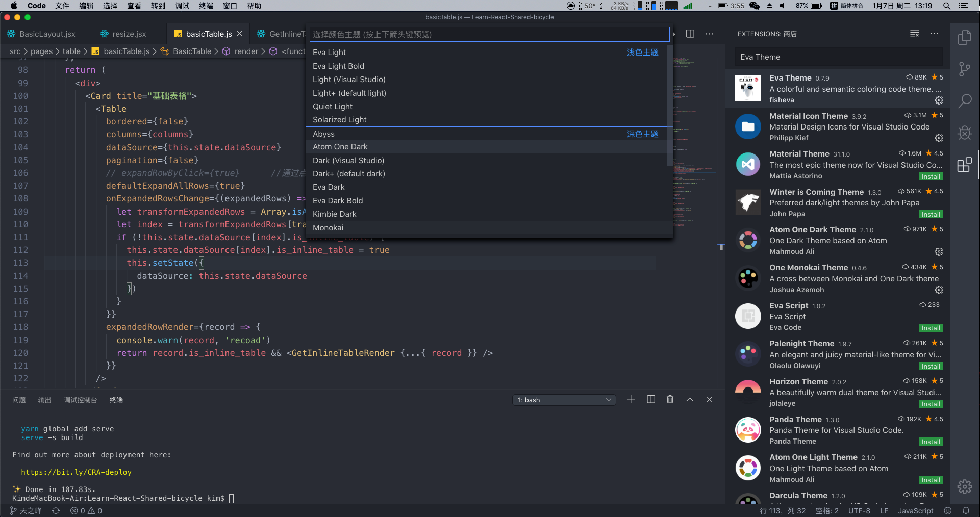Split the terminal panel
The width and height of the screenshot is (980, 517).
tap(651, 400)
